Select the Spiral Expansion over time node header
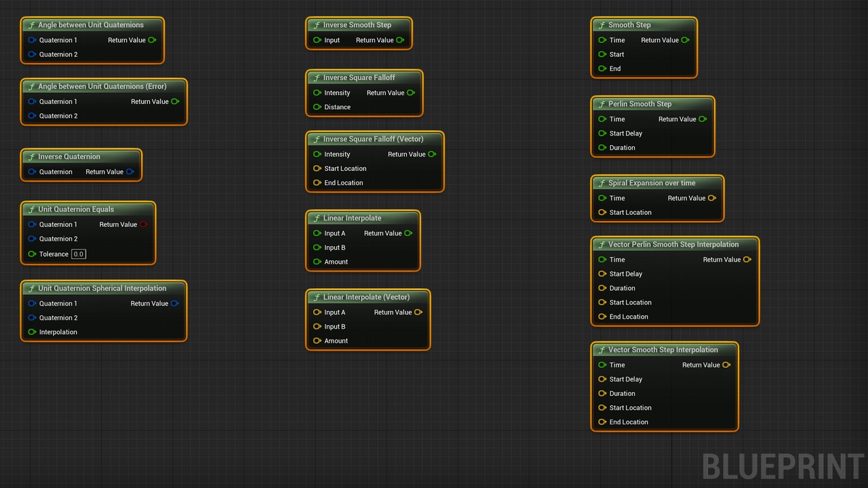The image size is (868, 488). coord(658,183)
